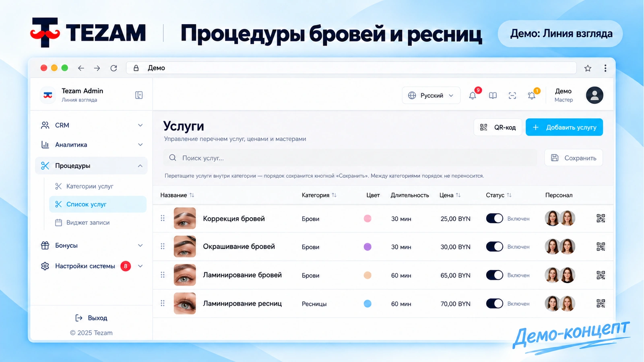Image resolution: width=644 pixels, height=362 pixels.
Task: Click the Добавить услугу button
Action: (564, 127)
